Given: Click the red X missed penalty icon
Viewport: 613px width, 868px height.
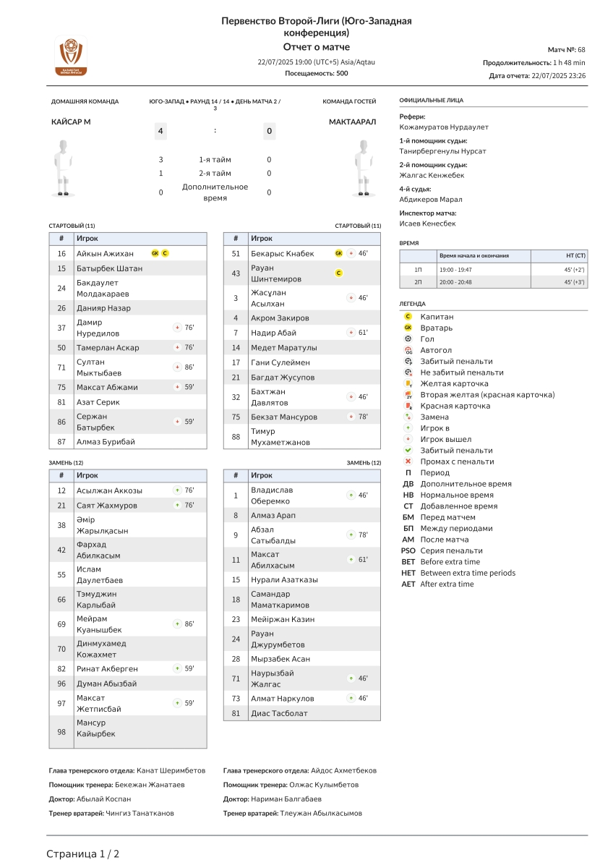Looking at the screenshot, I should point(408,461).
